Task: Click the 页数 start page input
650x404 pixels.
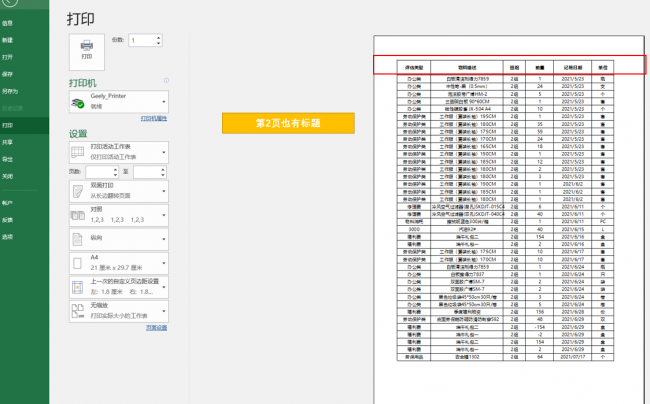Action: tap(99, 172)
